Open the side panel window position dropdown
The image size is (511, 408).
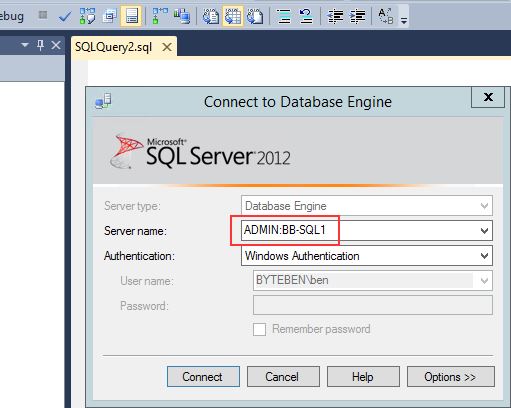point(24,45)
